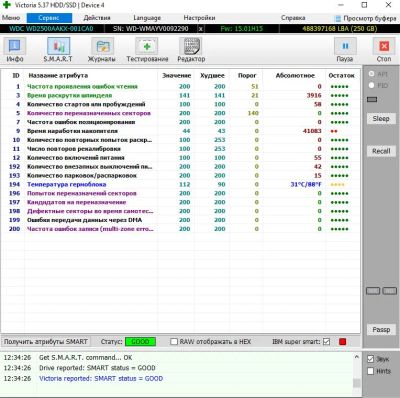This screenshot has height=398, width=400.
Task: Select the API radio button
Action: 372,74
